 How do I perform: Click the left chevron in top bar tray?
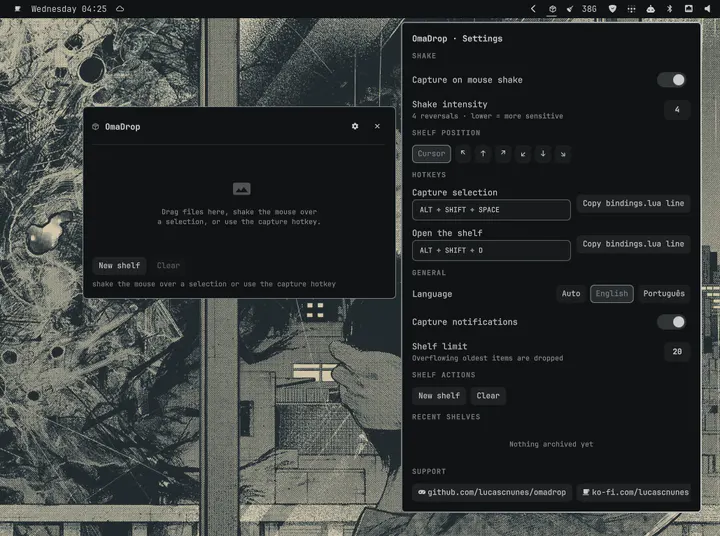tap(533, 9)
